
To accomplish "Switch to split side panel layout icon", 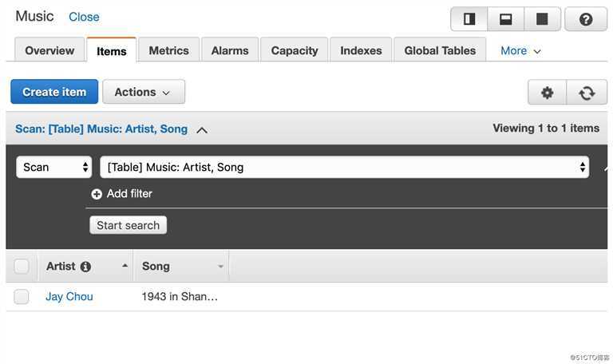I will click(469, 19).
